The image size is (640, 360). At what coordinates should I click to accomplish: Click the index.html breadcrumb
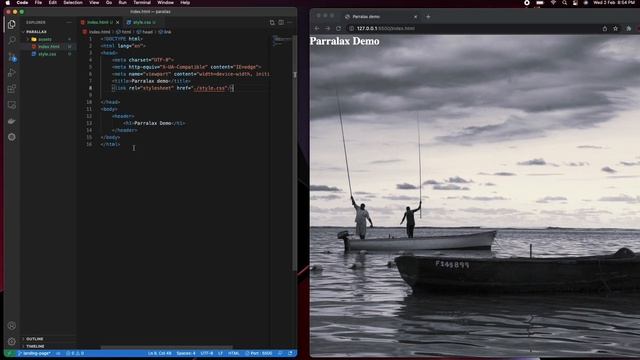[99, 32]
